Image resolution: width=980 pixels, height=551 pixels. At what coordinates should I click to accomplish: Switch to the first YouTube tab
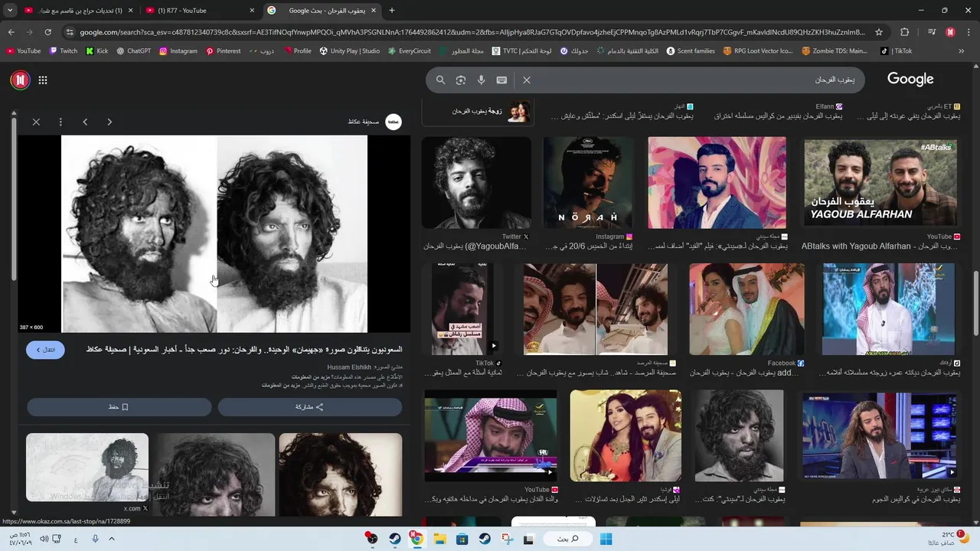(78, 11)
